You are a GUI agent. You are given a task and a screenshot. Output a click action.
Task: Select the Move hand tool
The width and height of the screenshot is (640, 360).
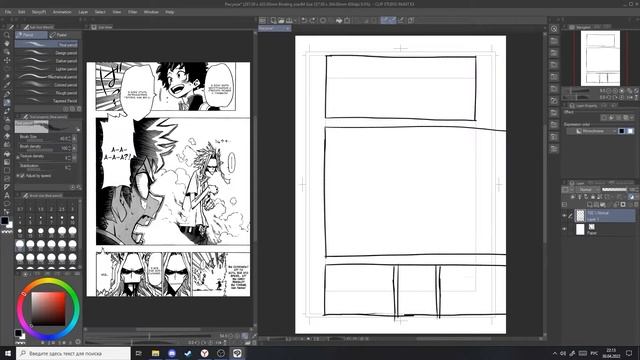[7, 44]
